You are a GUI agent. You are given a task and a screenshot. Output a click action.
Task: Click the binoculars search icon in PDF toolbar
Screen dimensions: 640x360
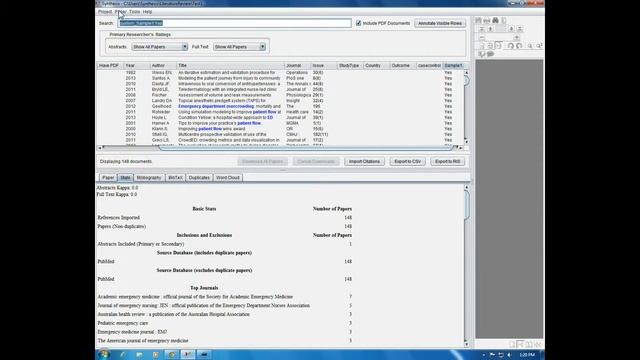496,20
